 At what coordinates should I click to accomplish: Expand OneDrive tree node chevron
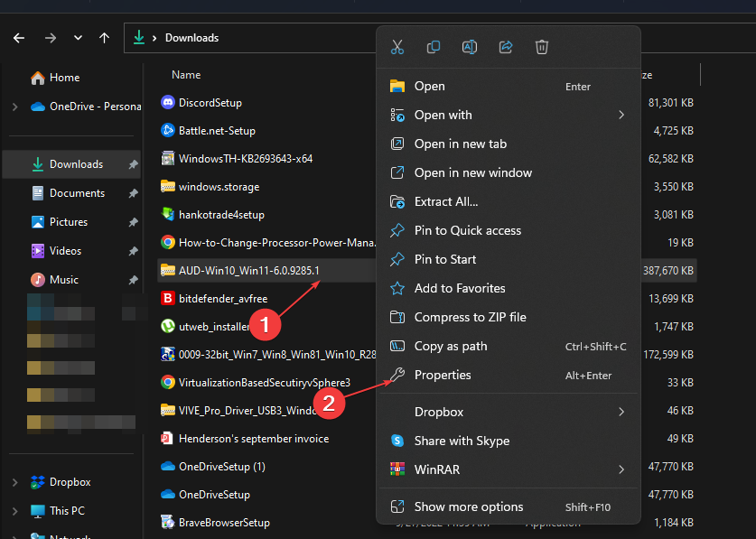15,107
